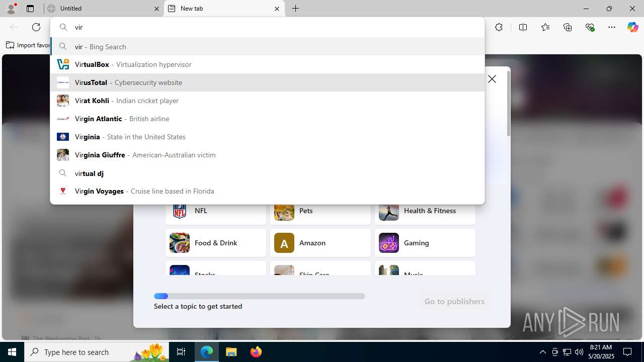Open a new tab with plus button
Viewport: 644px width, 362px height.
point(296,9)
